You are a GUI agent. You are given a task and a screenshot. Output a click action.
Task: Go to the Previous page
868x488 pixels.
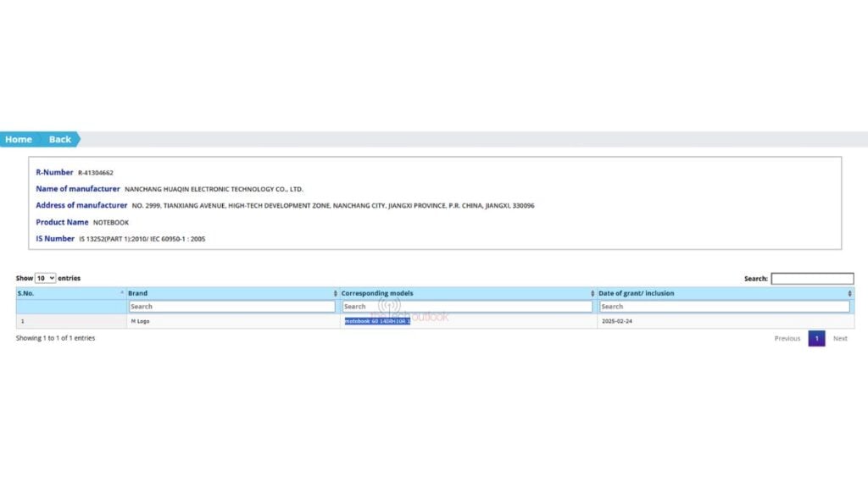click(787, 339)
